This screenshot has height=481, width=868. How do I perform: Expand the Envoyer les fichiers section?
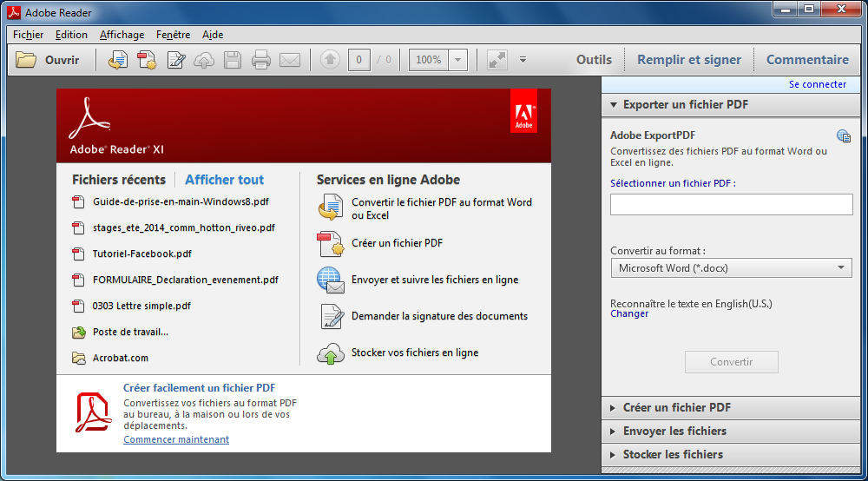[x=613, y=432]
